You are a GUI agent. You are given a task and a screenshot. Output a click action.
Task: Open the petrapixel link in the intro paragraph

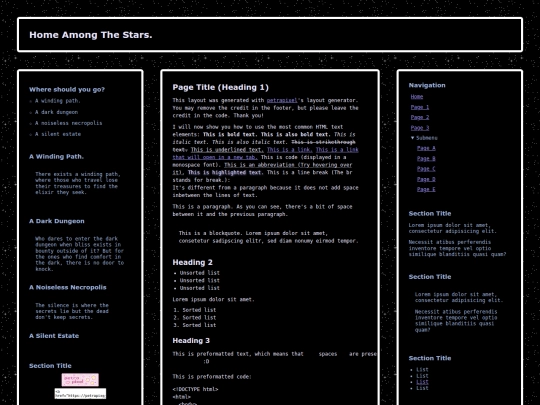point(282,100)
